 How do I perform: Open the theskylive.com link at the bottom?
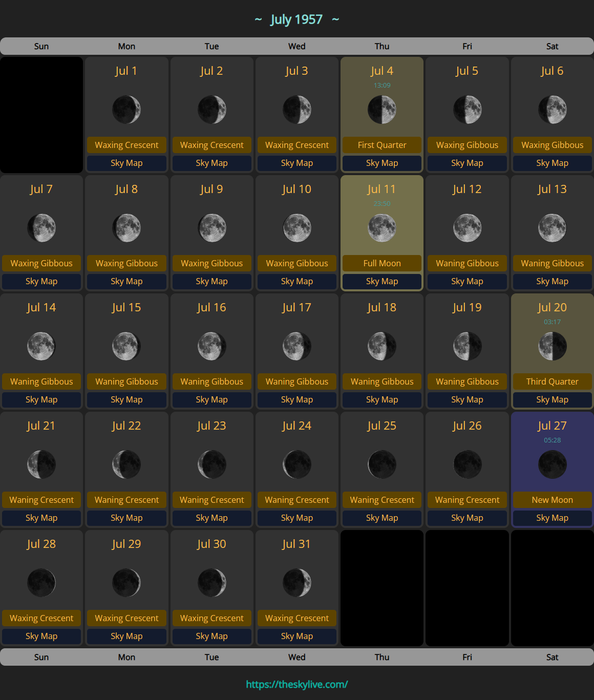[297, 683]
